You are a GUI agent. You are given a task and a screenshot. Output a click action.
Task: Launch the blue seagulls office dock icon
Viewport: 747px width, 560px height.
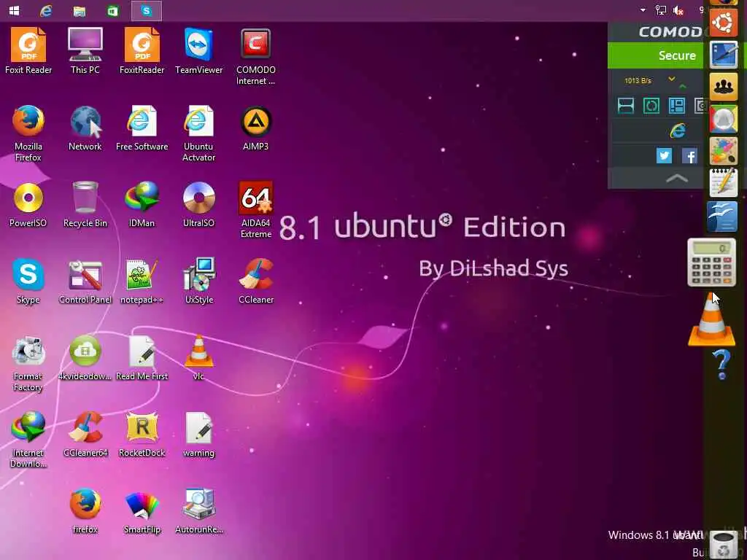click(722, 216)
